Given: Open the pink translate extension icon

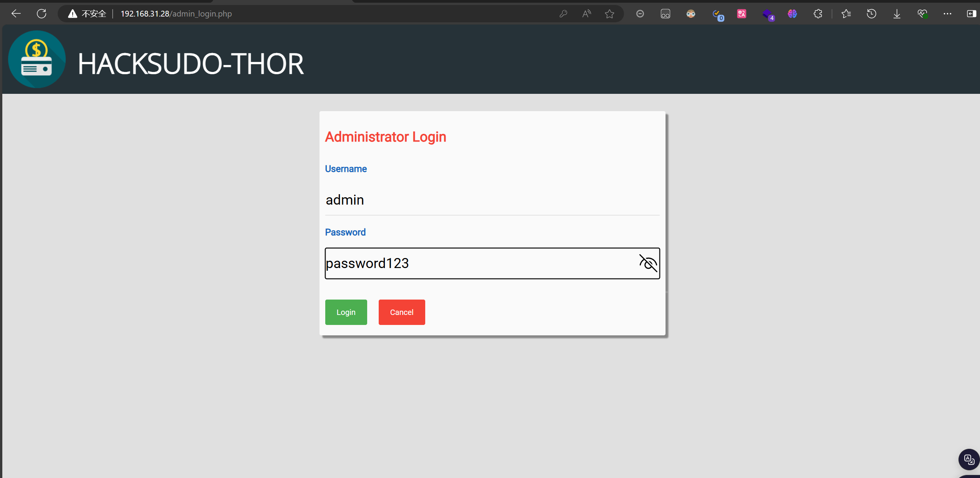Looking at the screenshot, I should [x=742, y=14].
